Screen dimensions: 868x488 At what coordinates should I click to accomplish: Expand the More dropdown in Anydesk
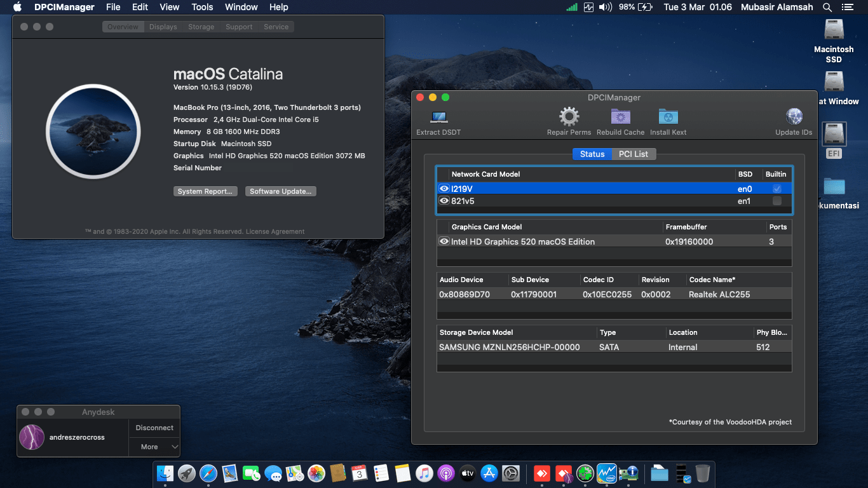click(154, 447)
